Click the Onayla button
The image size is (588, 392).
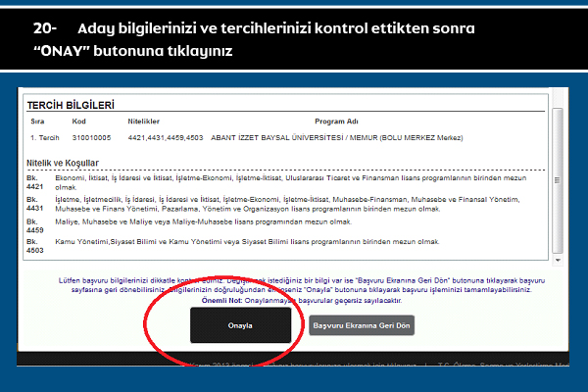(x=240, y=325)
